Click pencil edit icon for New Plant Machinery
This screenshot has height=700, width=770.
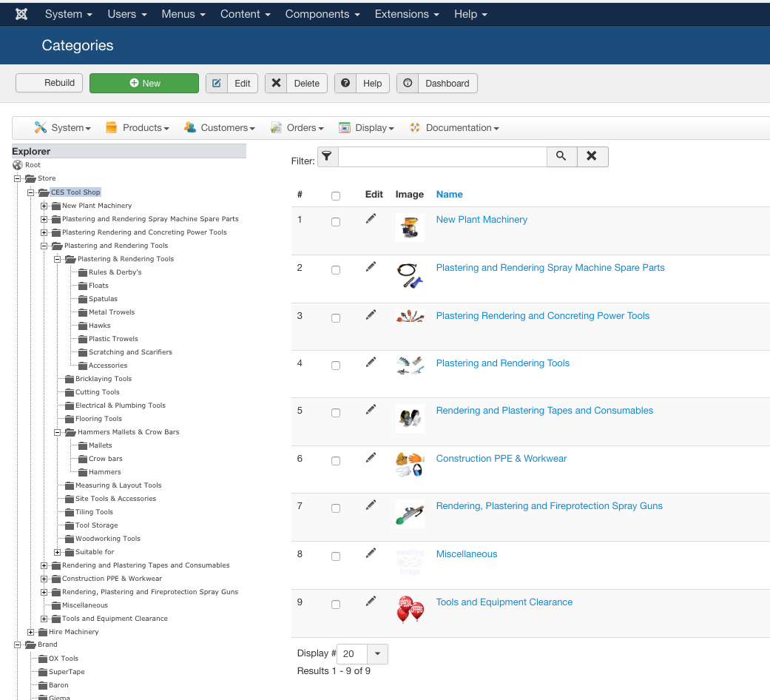point(371,218)
